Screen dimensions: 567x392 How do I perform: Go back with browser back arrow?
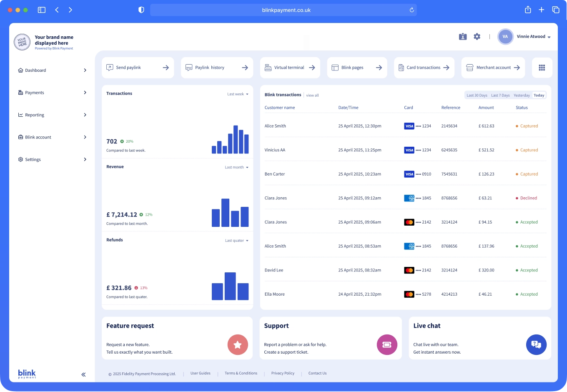pos(57,10)
